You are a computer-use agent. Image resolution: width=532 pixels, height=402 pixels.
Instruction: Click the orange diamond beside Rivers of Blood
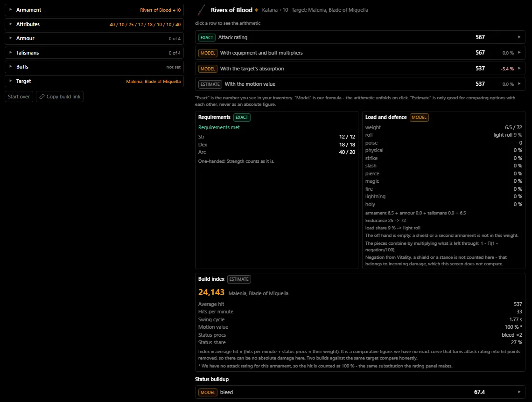257,10
